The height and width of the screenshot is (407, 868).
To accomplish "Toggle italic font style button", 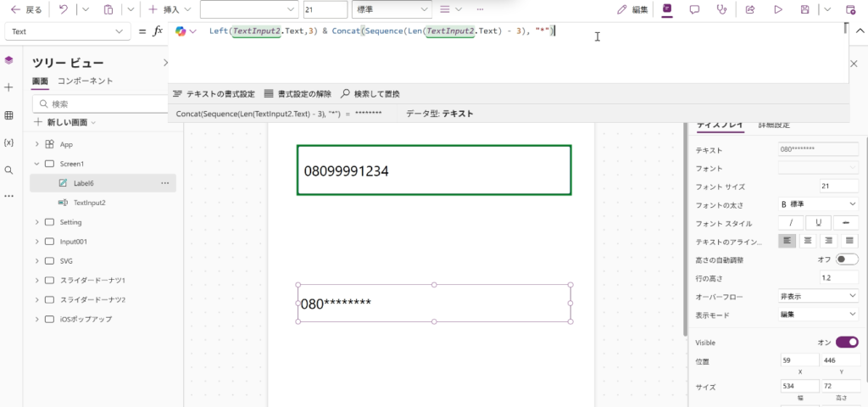I will pyautogui.click(x=791, y=222).
